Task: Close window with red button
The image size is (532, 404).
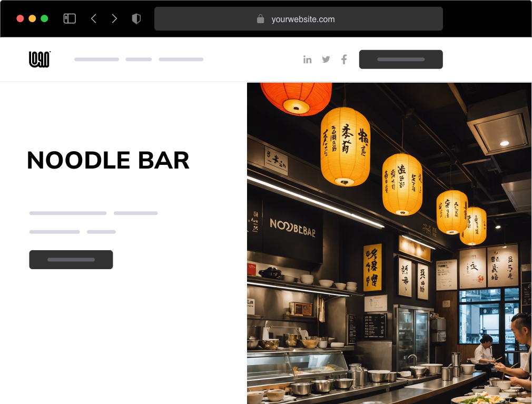Action: click(x=20, y=18)
